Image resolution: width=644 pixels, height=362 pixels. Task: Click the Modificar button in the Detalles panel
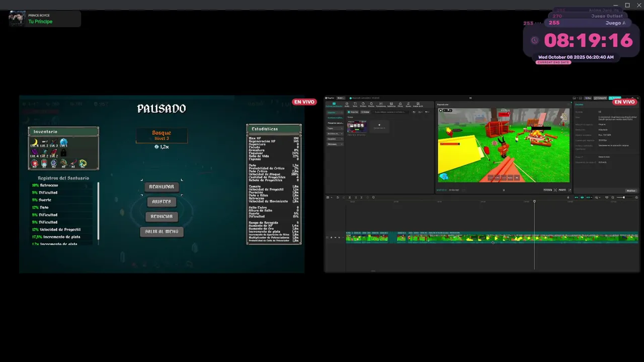(x=631, y=191)
